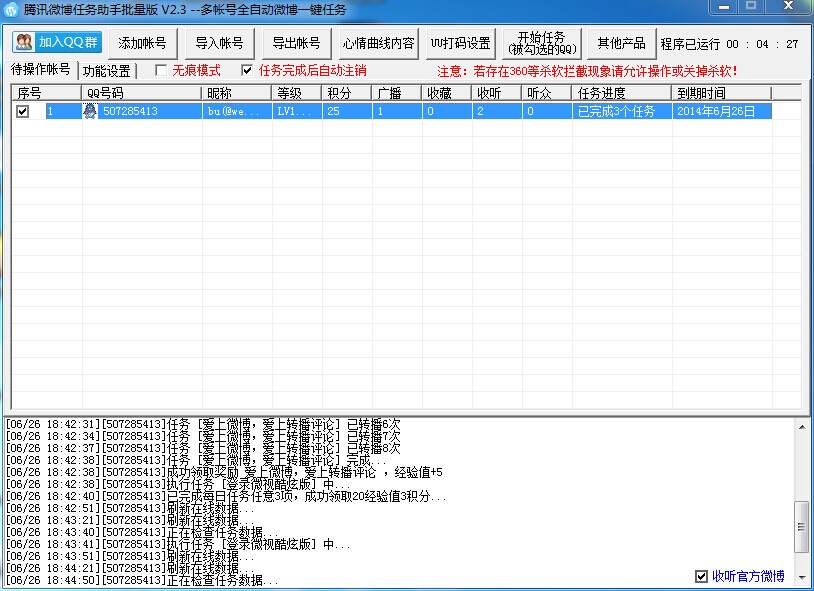
Task: Open the 导入帐号 import button
Action: pyautogui.click(x=220, y=43)
